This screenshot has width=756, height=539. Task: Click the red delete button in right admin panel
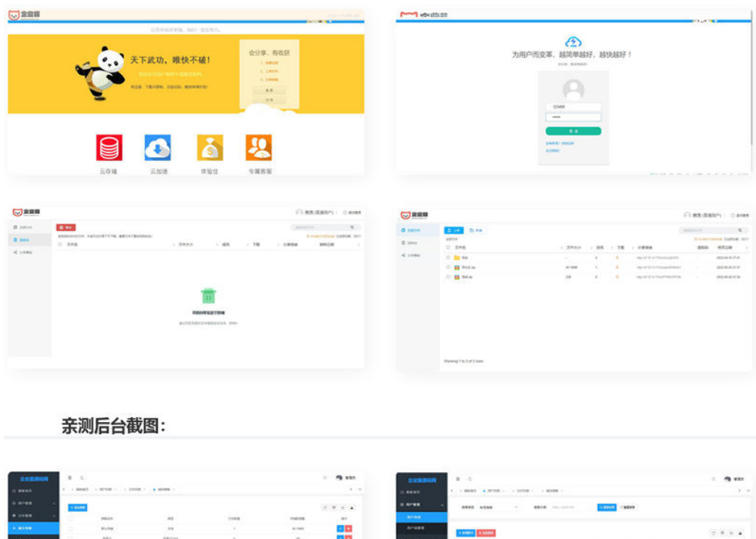click(486, 533)
